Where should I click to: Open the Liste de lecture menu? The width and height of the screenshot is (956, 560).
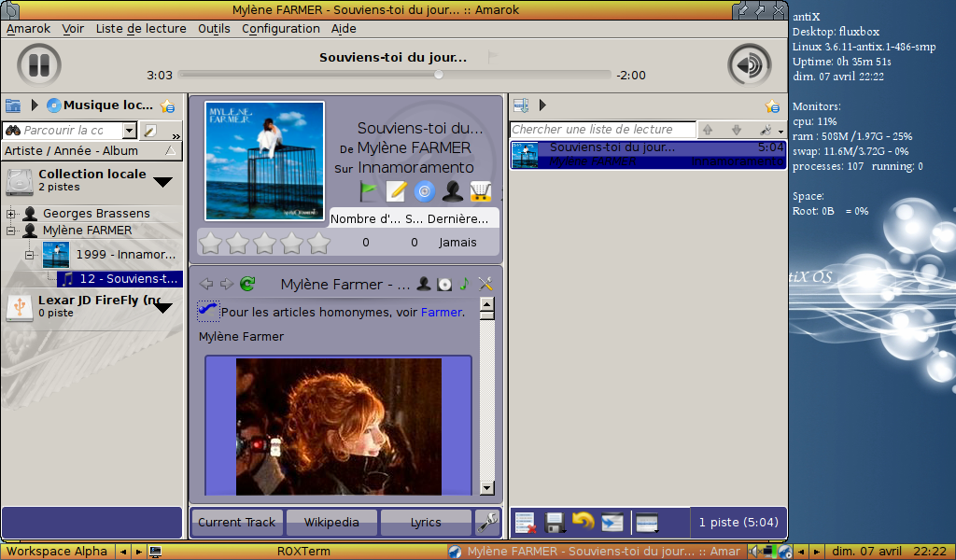pyautogui.click(x=141, y=29)
